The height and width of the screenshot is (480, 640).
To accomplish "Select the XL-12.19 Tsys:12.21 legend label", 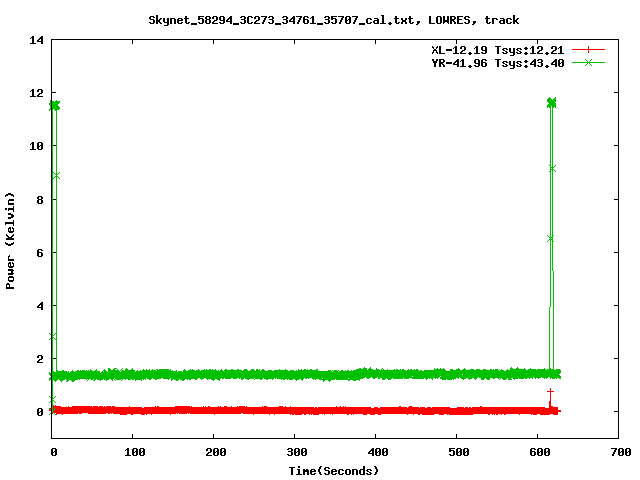I will [498, 50].
